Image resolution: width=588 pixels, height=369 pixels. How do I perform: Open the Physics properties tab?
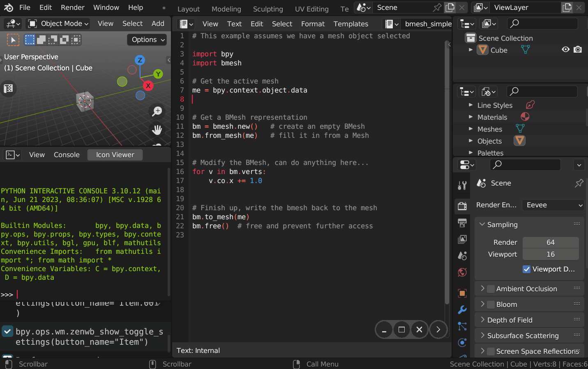(x=462, y=343)
